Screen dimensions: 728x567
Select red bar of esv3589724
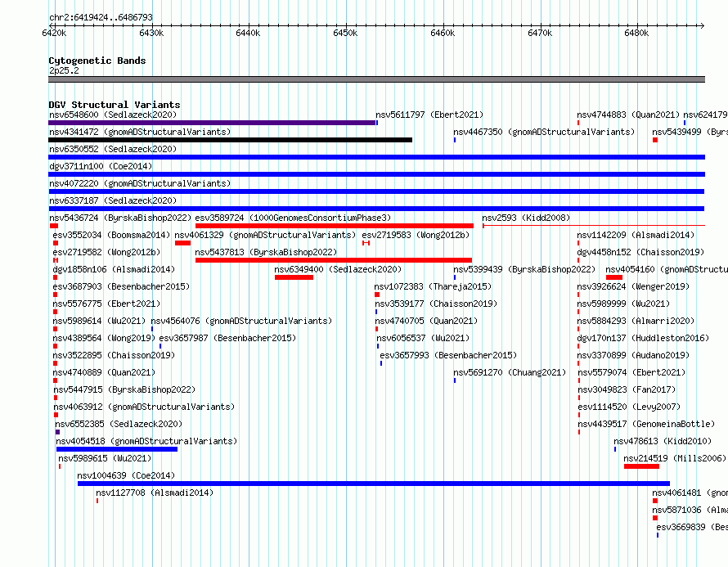[x=335, y=226]
